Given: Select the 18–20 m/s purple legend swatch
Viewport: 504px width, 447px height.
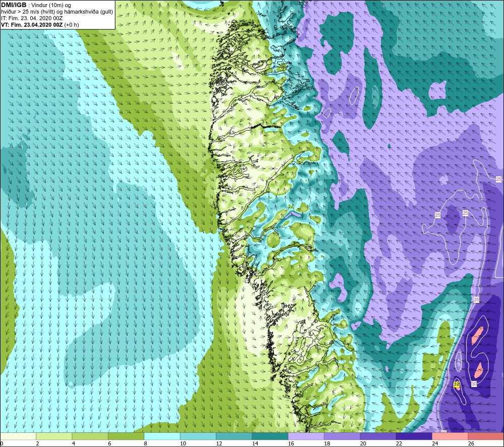Looking at the screenshot, I should tap(342, 436).
